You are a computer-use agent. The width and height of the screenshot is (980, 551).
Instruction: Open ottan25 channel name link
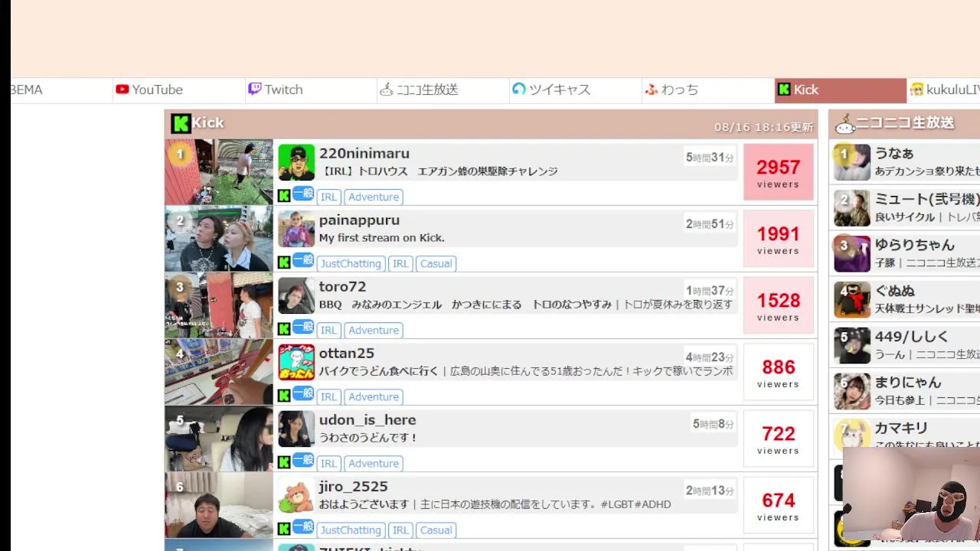click(347, 354)
